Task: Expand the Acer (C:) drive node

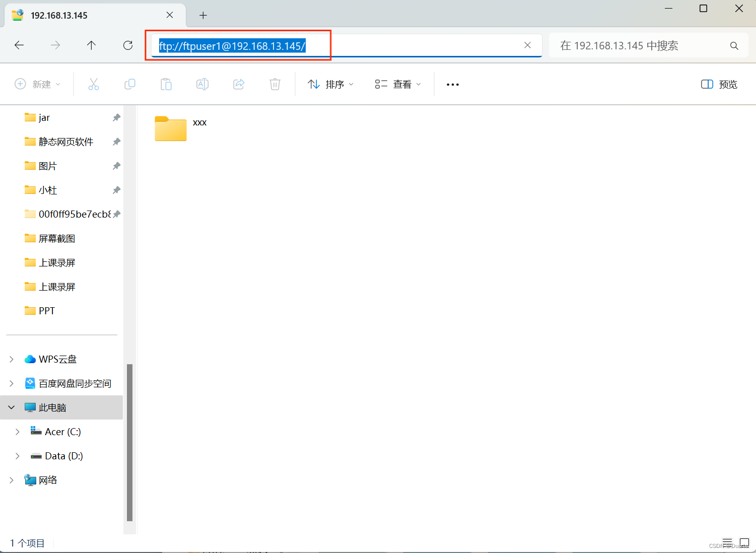Action: point(18,432)
